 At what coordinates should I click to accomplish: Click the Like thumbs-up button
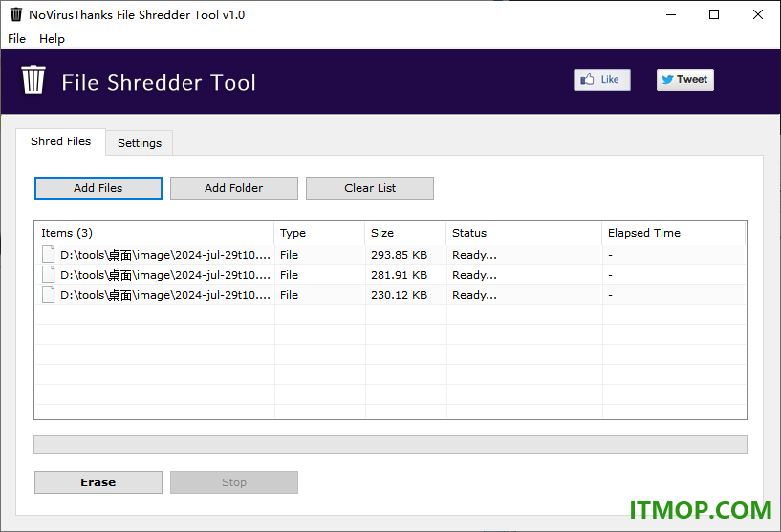[x=601, y=79]
